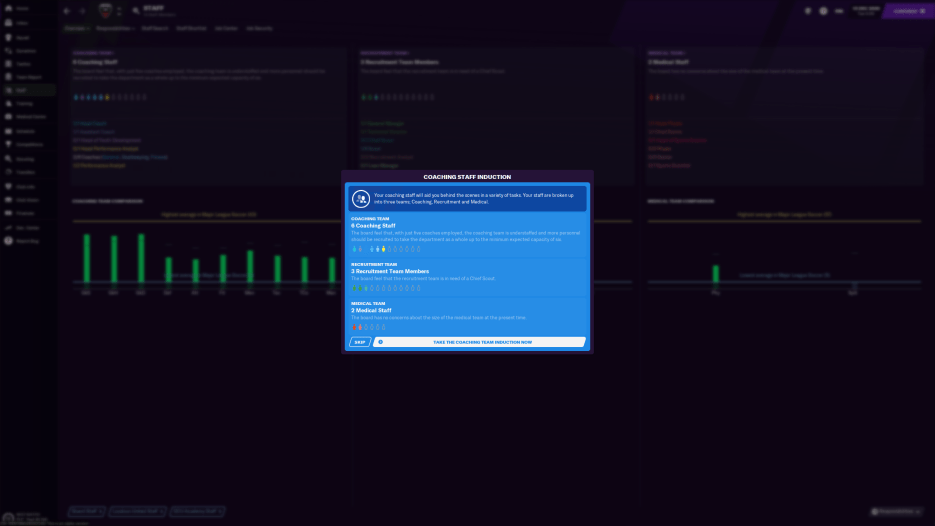
Task: Switch to the Staff Search tab
Action: tap(154, 28)
